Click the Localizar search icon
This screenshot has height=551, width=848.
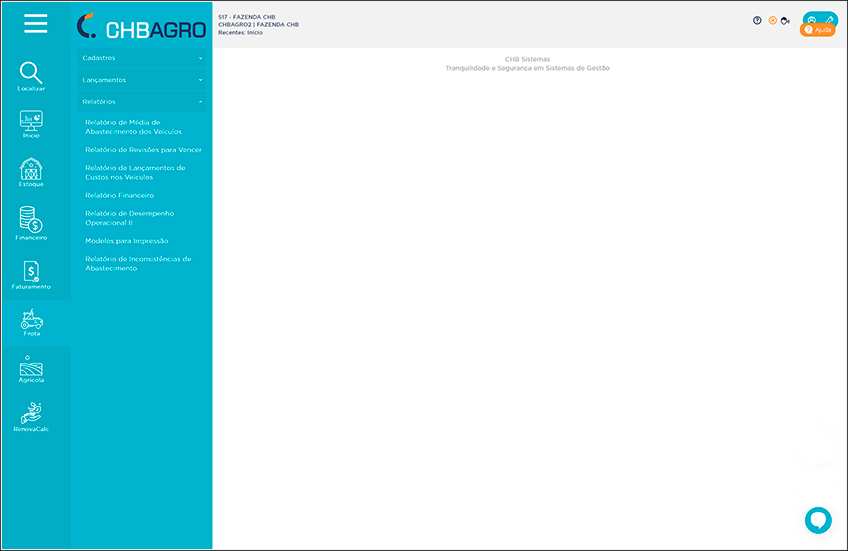coord(31,74)
